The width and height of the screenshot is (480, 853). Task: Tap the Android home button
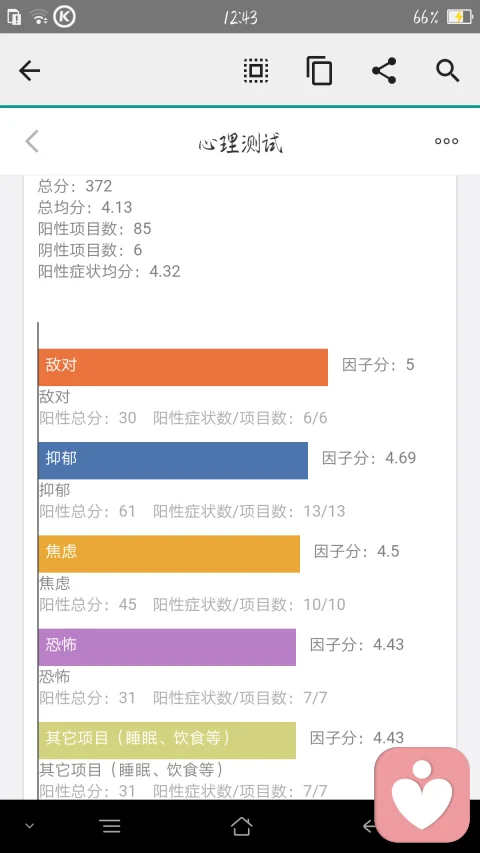click(x=241, y=826)
